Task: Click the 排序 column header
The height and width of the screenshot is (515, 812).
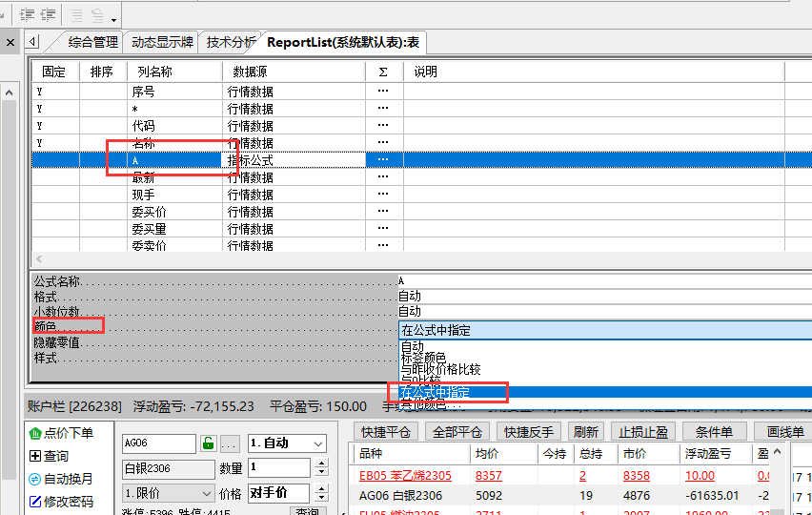Action: (x=103, y=72)
